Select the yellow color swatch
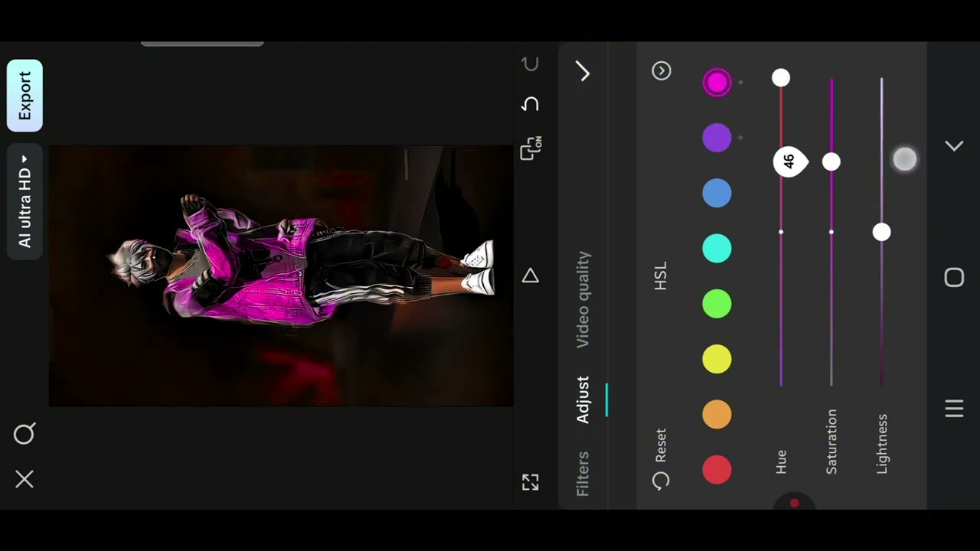 coord(717,359)
